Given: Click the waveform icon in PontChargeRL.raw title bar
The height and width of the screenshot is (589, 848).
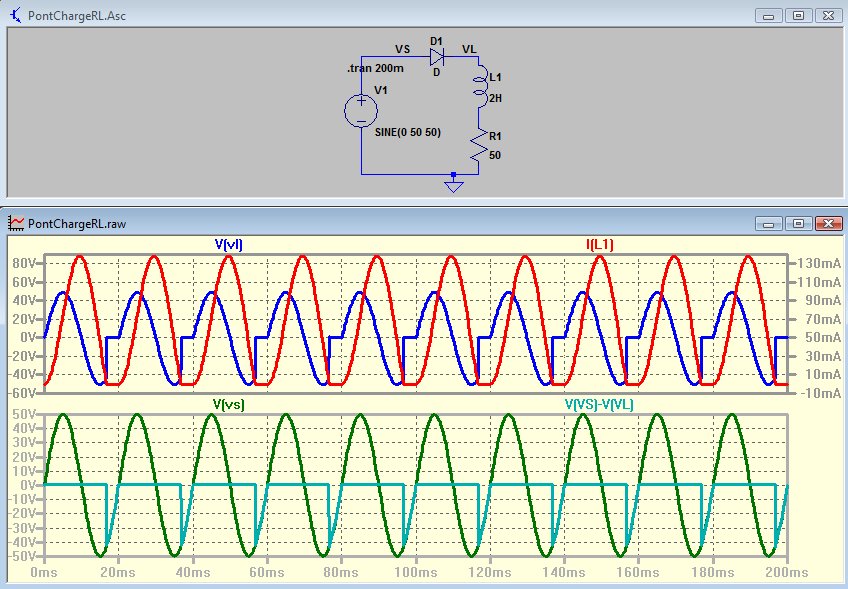Looking at the screenshot, I should click(x=16, y=223).
